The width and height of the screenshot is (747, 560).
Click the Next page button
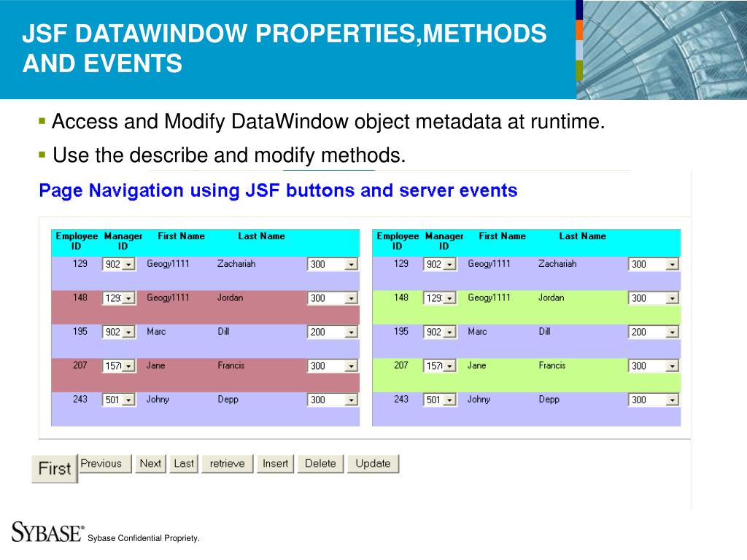(150, 463)
